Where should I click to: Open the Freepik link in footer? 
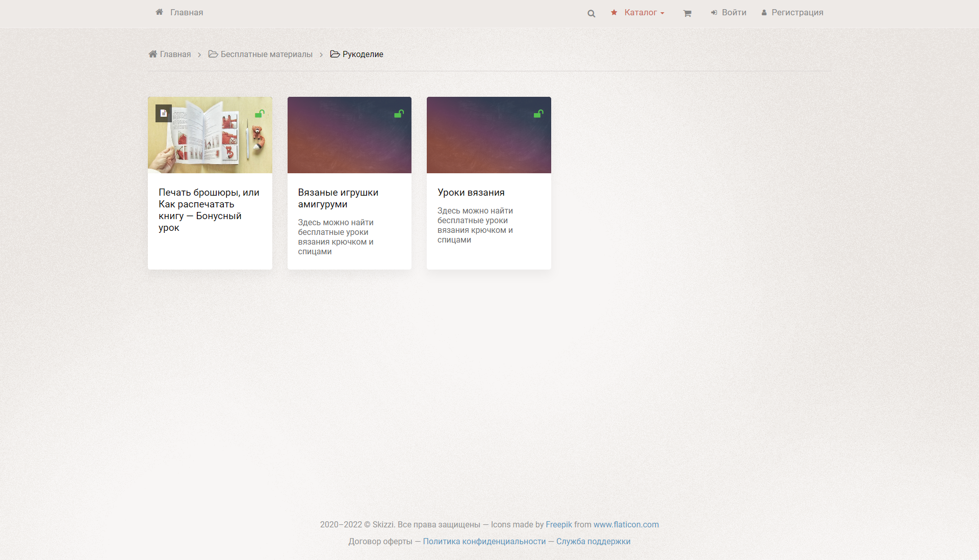point(559,524)
